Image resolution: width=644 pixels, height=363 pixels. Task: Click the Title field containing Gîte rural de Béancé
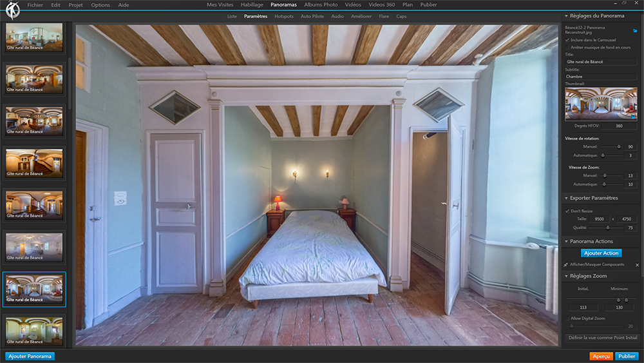click(x=601, y=62)
